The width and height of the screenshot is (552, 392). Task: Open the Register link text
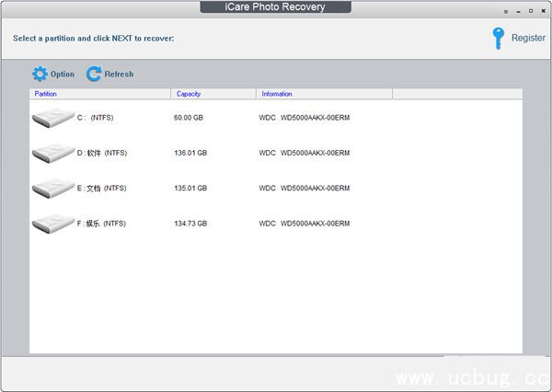click(528, 39)
